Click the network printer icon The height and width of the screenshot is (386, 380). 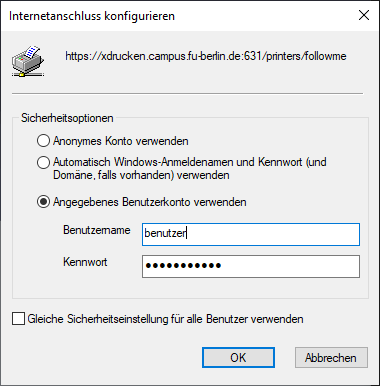(x=28, y=61)
